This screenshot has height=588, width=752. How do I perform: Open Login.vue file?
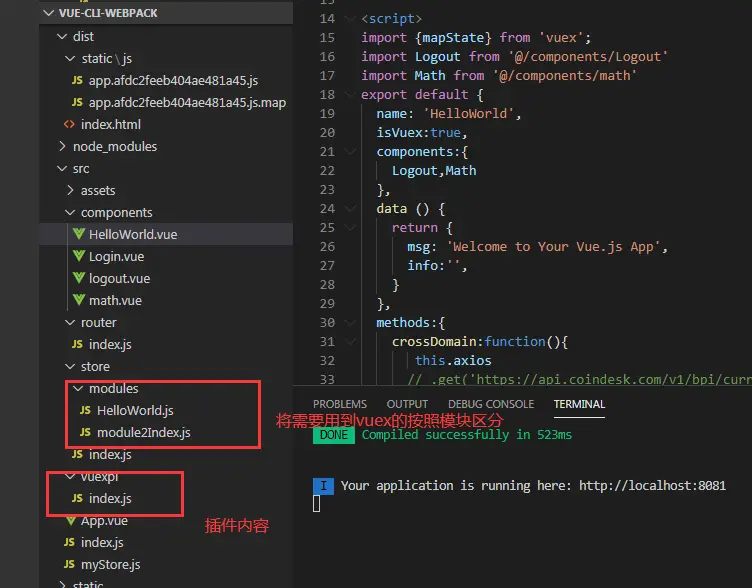click(x=117, y=257)
